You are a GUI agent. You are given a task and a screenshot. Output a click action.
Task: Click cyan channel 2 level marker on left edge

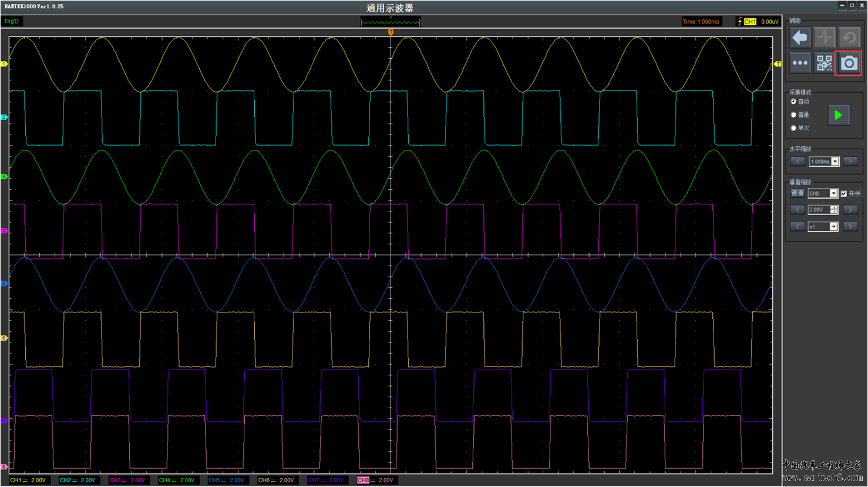point(4,117)
